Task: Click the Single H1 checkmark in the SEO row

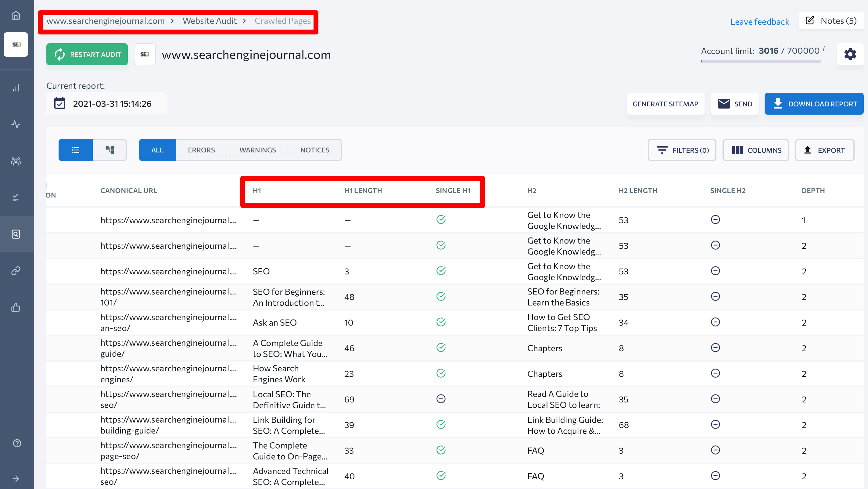Action: 441,271
